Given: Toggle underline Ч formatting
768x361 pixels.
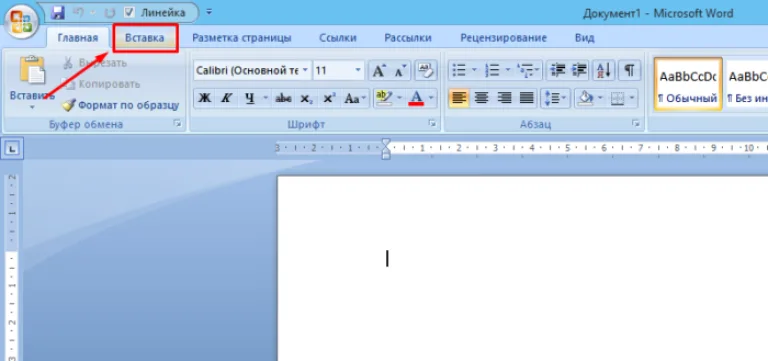Looking at the screenshot, I should (x=250, y=98).
